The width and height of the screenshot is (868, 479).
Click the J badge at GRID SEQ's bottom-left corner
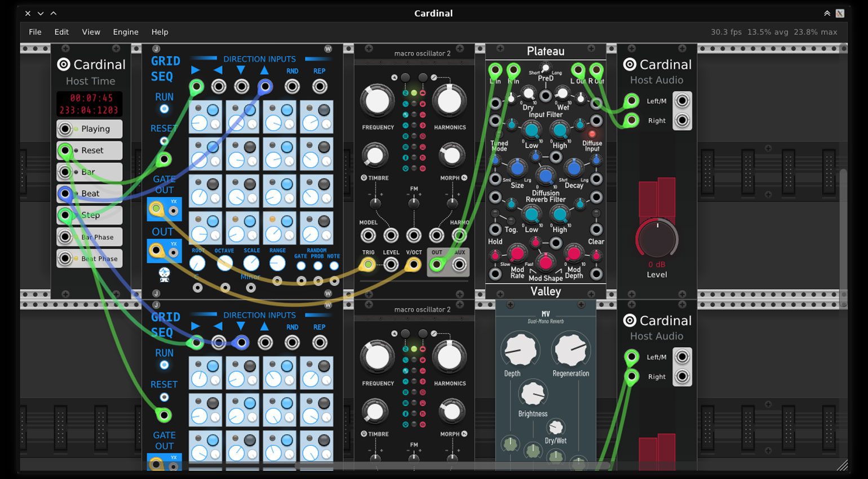click(156, 294)
